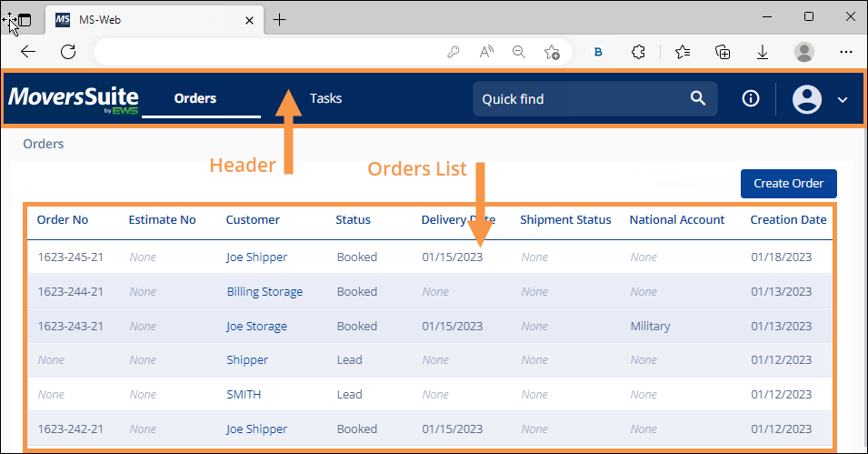Open browser tab actions dropdown arrow
The height and width of the screenshot is (454, 868).
coord(25,19)
